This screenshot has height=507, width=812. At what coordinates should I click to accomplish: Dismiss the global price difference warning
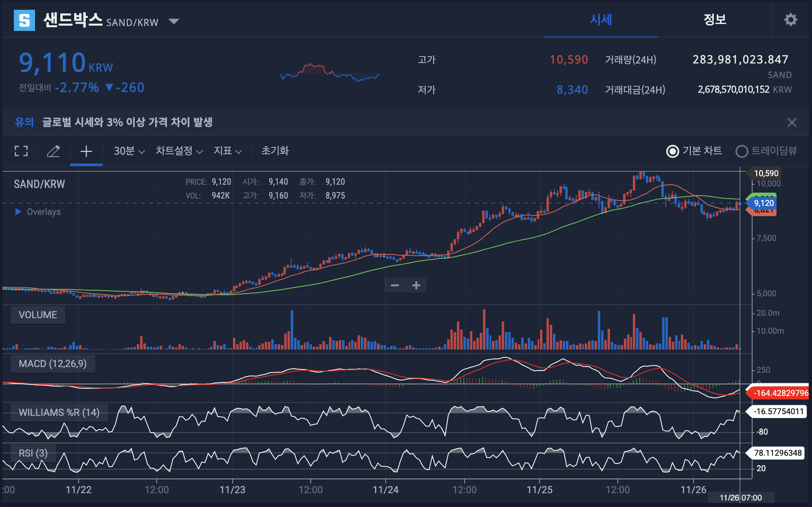(792, 122)
